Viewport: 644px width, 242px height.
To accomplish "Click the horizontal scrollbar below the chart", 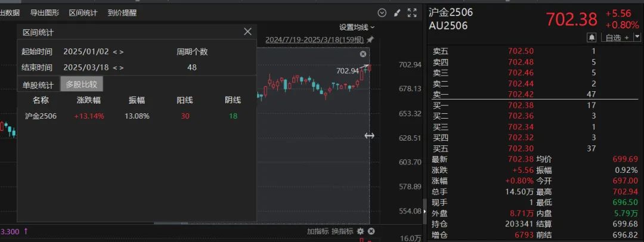I will click(171, 224).
